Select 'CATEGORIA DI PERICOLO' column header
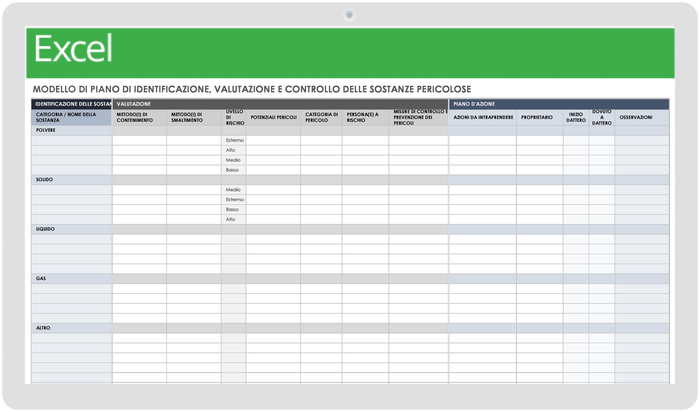700x412 pixels. coord(321,117)
